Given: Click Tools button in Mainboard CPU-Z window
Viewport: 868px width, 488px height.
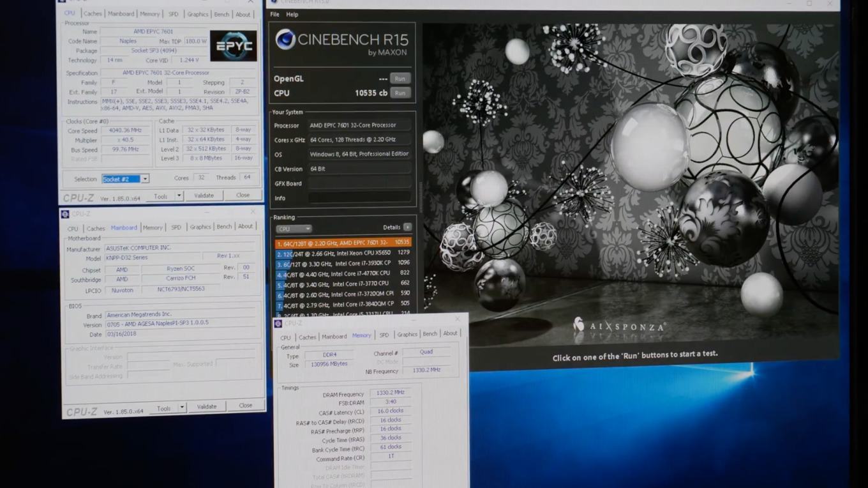Looking at the screenshot, I should [164, 408].
